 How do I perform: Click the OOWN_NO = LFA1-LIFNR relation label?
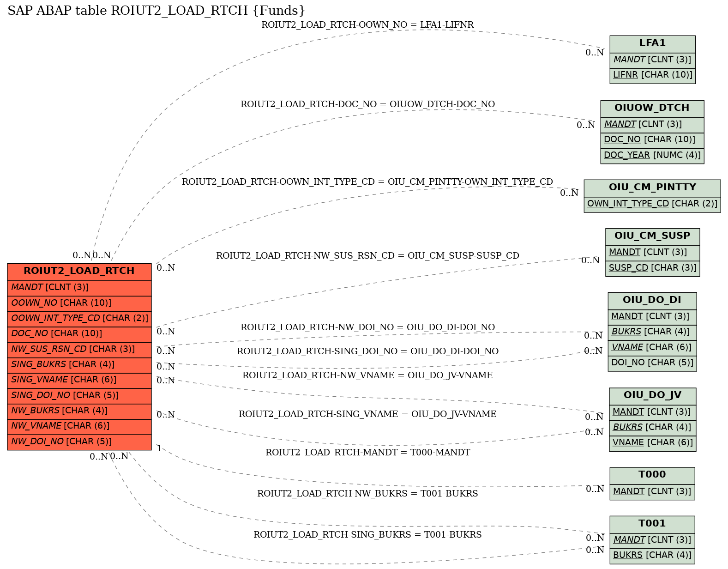[367, 25]
